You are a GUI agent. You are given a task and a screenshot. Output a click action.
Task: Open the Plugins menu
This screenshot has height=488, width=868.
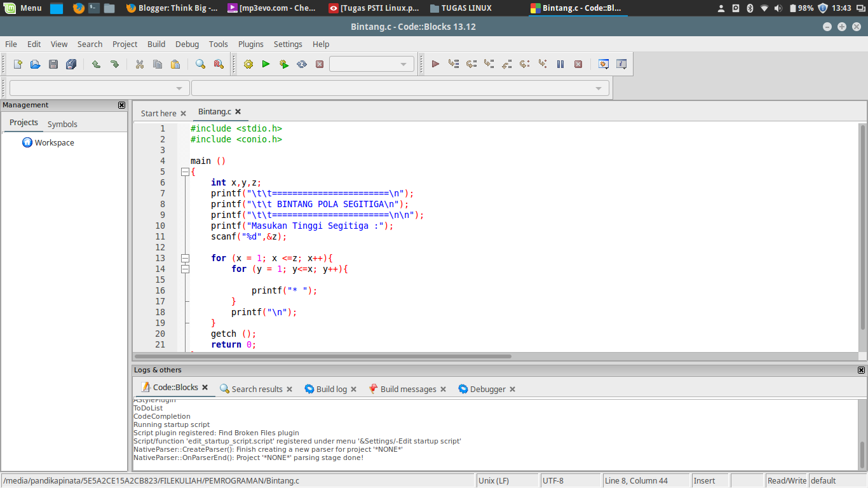click(x=250, y=44)
